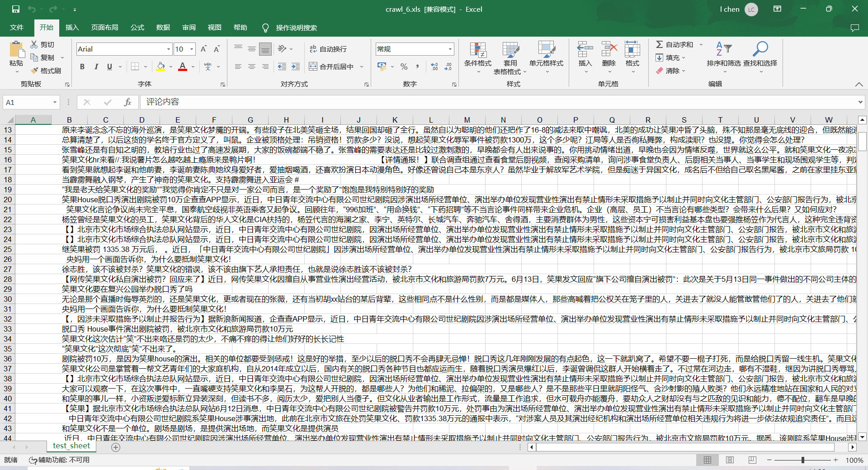Click the Cut scissors icon
Image resolution: width=868 pixels, height=470 pixels.
(x=34, y=44)
